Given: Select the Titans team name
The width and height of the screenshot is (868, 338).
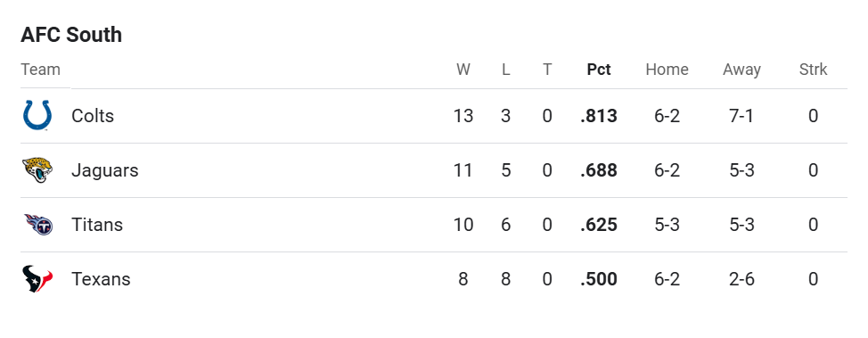Looking at the screenshot, I should pyautogui.click(x=97, y=225).
